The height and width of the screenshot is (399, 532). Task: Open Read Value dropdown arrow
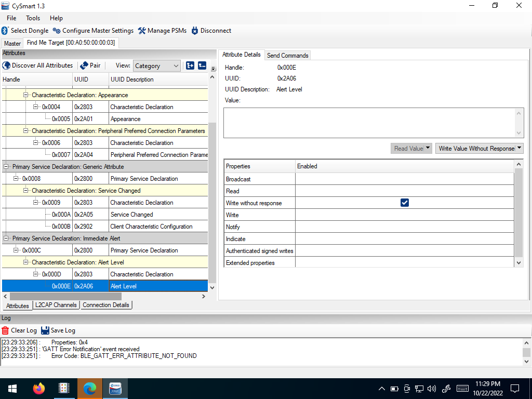tap(428, 148)
